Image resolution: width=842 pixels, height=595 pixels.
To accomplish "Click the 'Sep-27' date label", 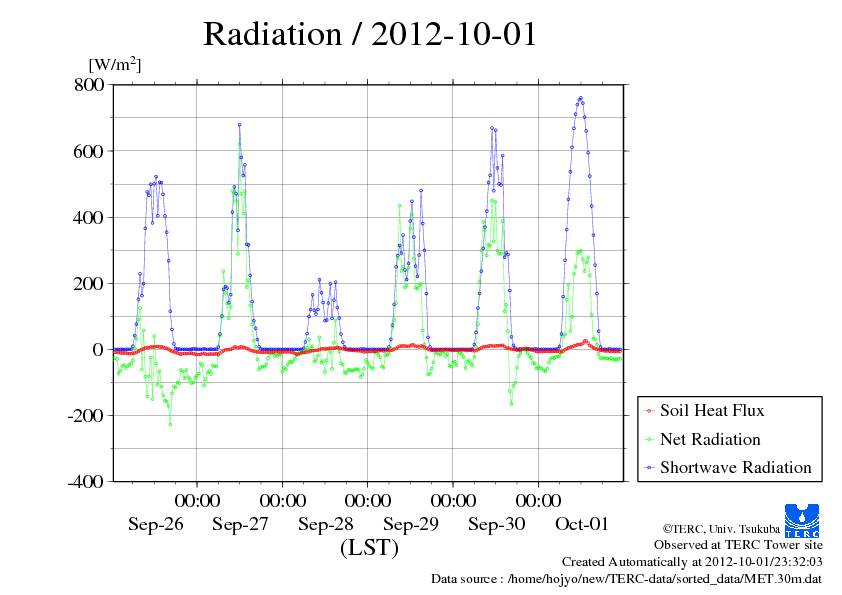I will 240,524.
